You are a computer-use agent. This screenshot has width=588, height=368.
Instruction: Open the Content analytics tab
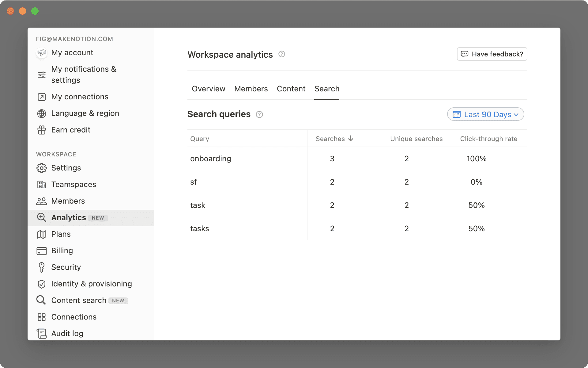291,89
